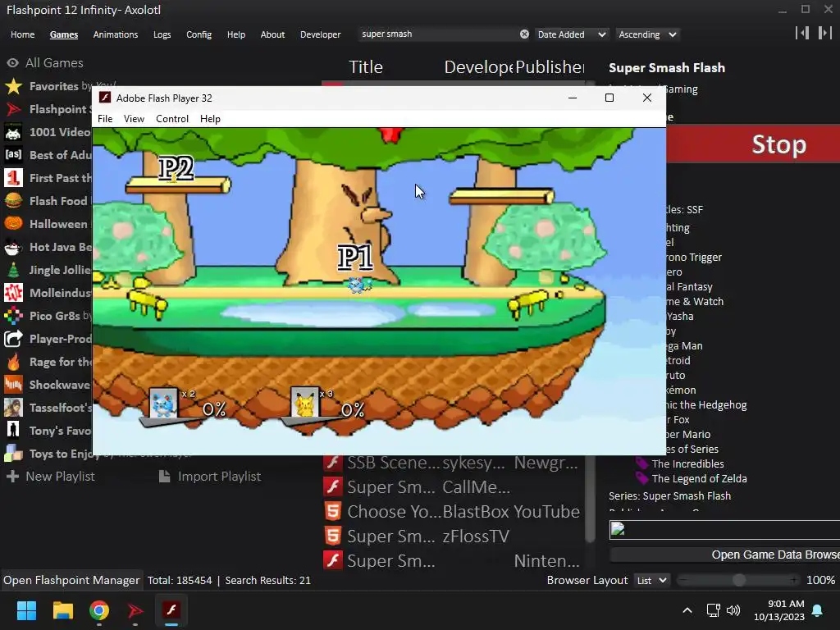Open the notification bell in taskbar
Screen dimensions: 840x630
818,610
